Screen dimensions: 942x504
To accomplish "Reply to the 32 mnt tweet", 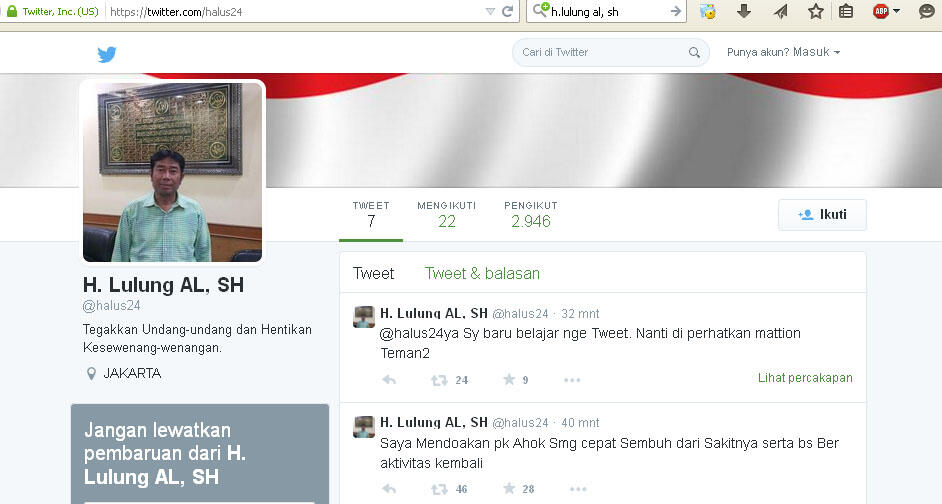I will pos(389,380).
